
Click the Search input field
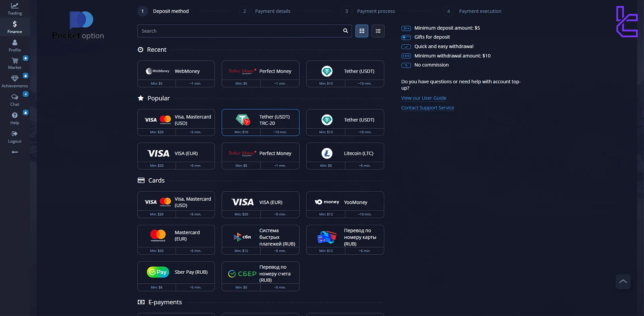tap(245, 31)
